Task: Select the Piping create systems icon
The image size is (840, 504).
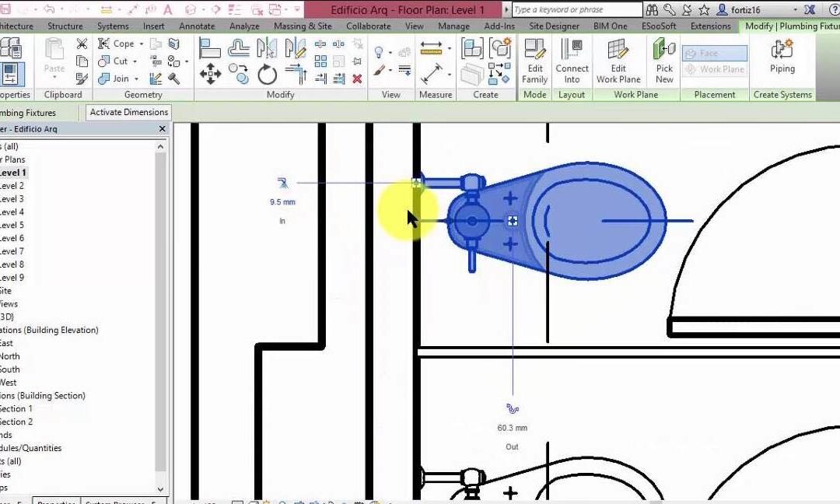Action: (x=782, y=57)
